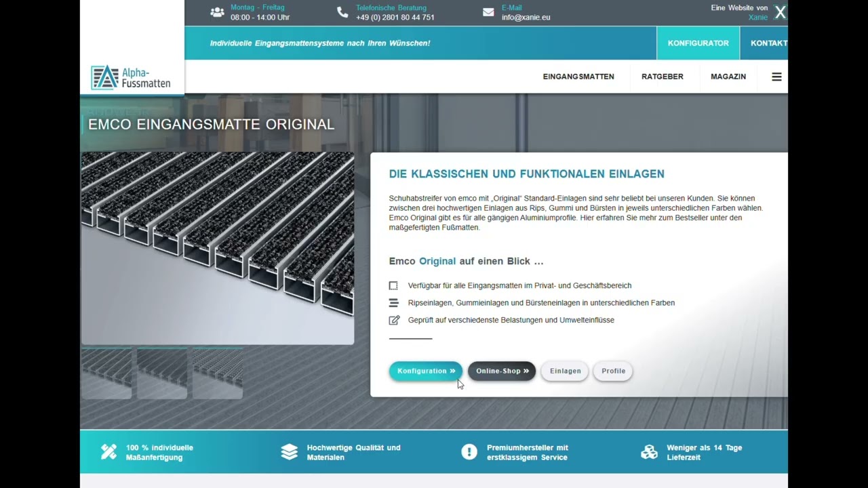Viewport: 868px width, 488px height.
Task: Open the RATGEBER menu item
Action: click(x=663, y=77)
